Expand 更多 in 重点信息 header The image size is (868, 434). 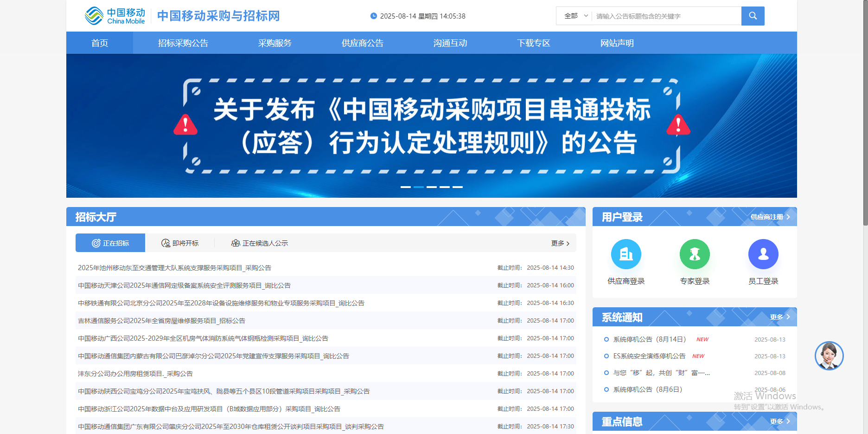[779, 421]
